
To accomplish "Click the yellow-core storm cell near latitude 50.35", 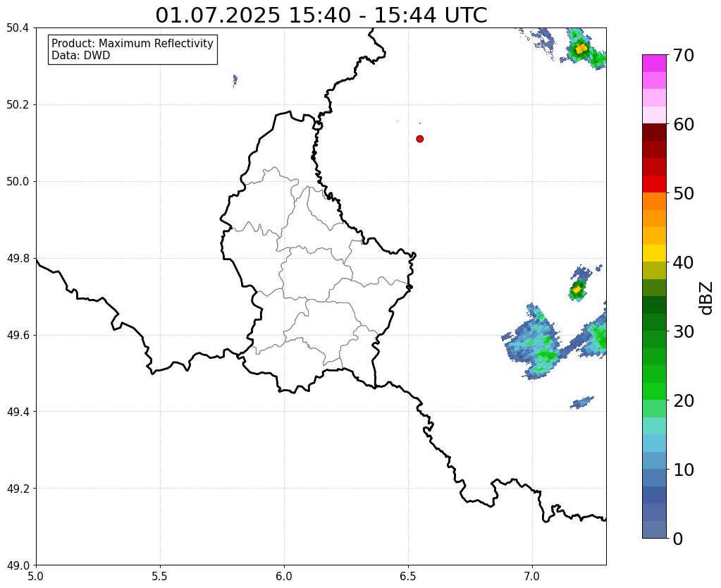I will pos(581,49).
